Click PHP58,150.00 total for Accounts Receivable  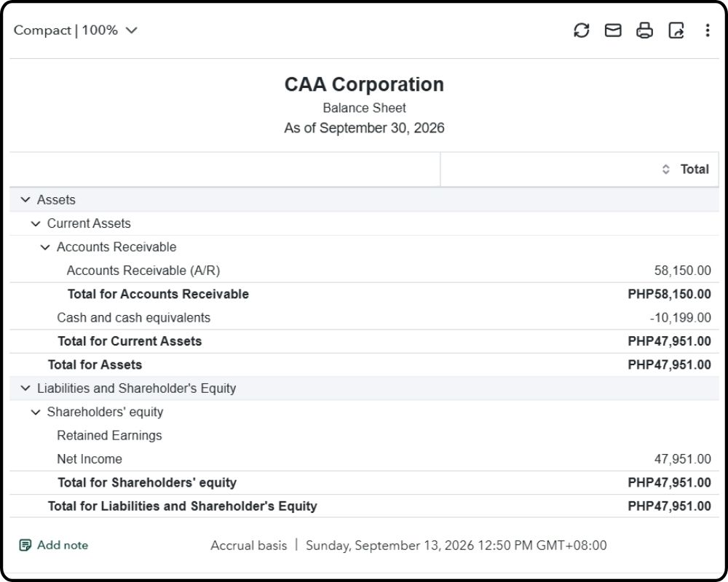point(669,294)
